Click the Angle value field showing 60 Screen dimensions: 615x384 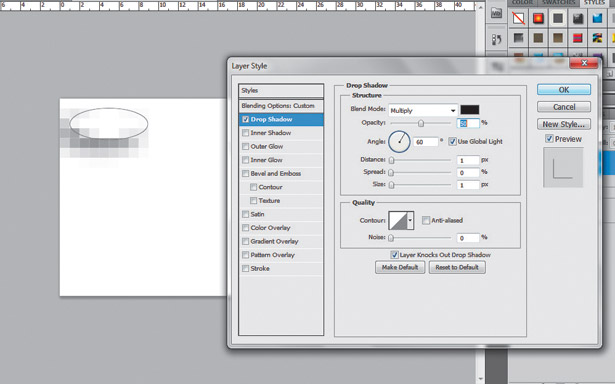click(426, 142)
